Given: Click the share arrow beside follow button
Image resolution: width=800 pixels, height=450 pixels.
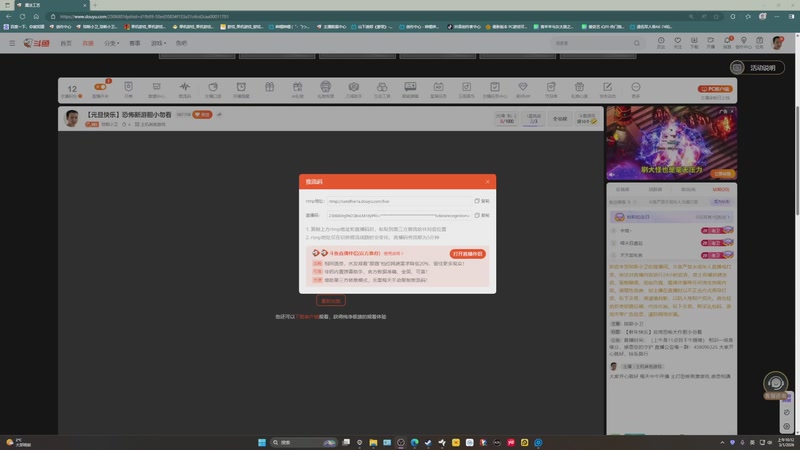Looking at the screenshot, I should 219,115.
